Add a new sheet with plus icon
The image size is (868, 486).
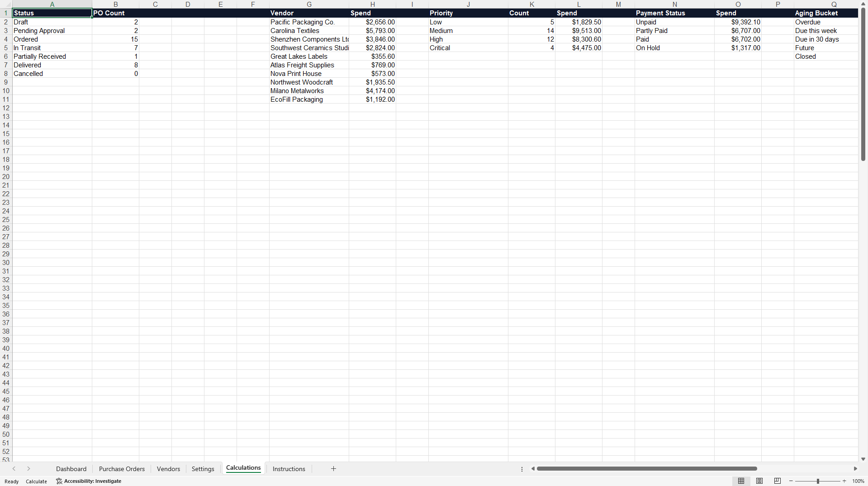click(333, 469)
